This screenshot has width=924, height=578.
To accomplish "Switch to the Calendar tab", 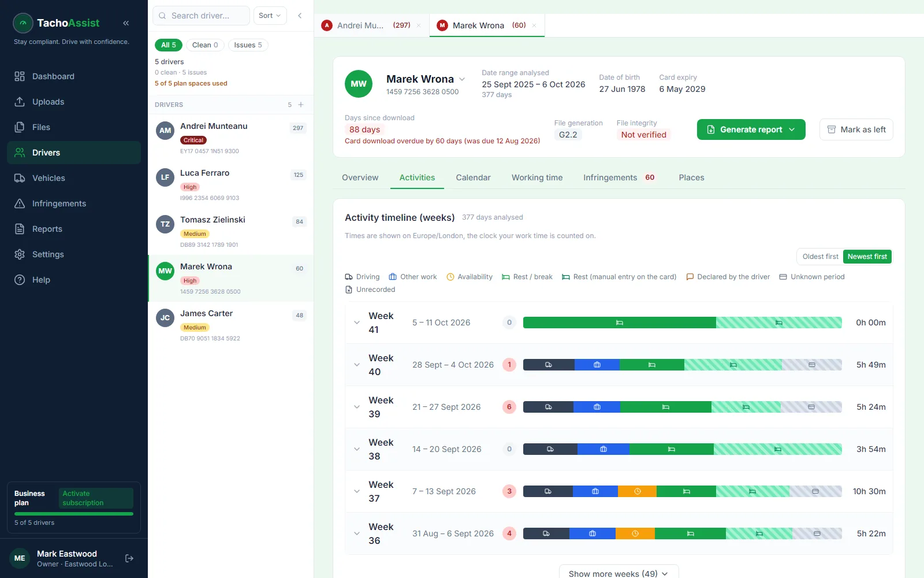I will (473, 177).
